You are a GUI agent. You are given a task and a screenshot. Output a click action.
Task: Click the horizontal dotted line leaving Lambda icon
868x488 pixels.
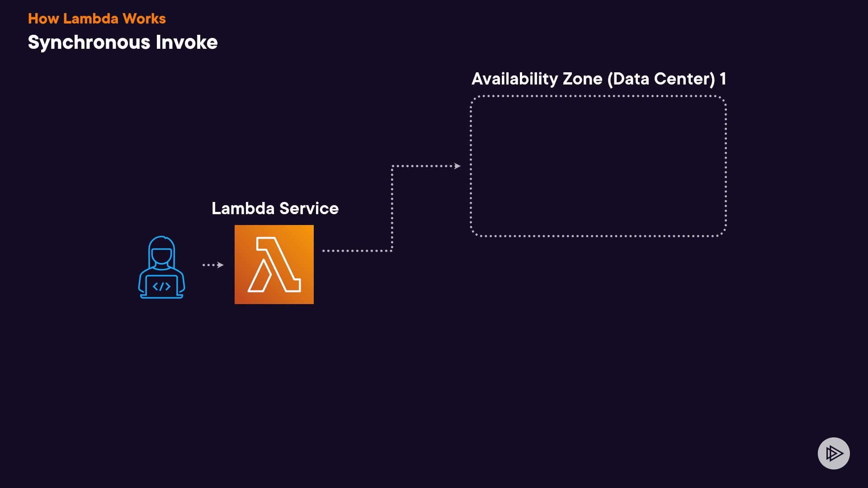point(356,251)
